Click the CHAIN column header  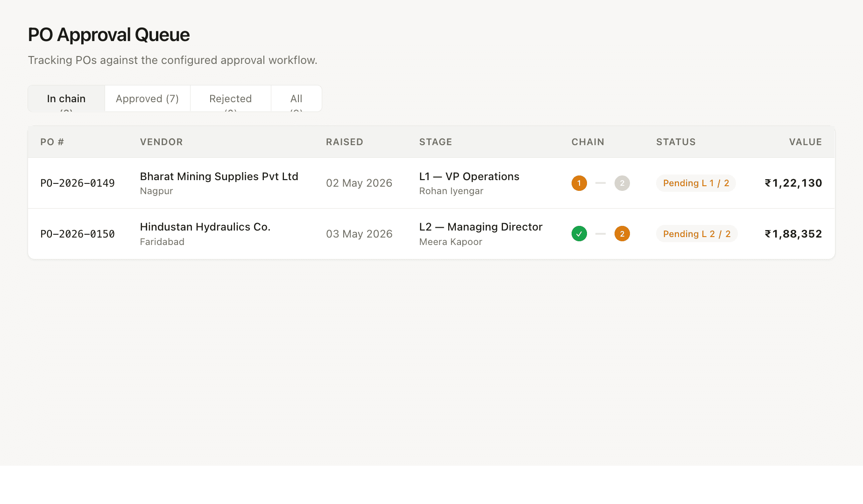[588, 142]
